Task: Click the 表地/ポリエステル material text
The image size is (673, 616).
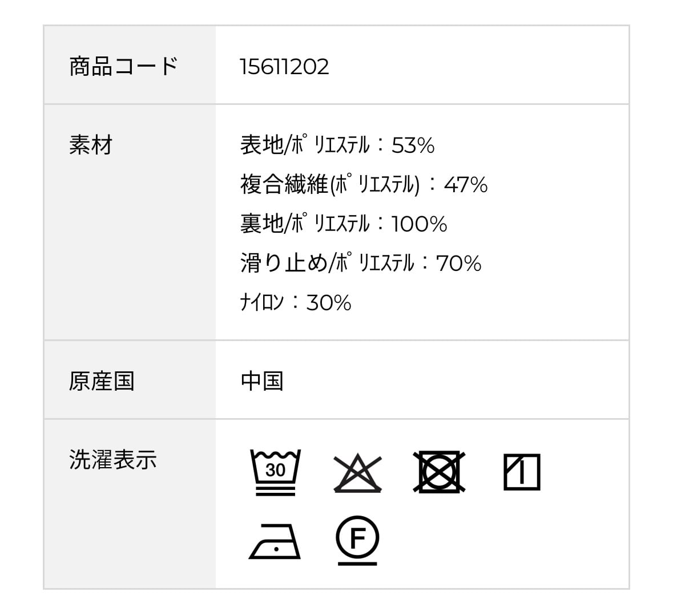Action: [x=305, y=145]
